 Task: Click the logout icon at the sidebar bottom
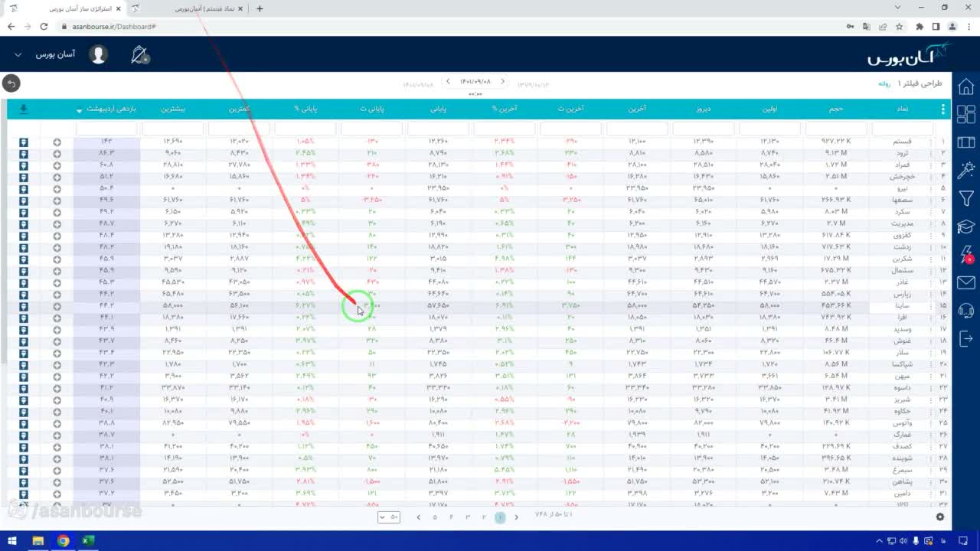click(x=965, y=338)
